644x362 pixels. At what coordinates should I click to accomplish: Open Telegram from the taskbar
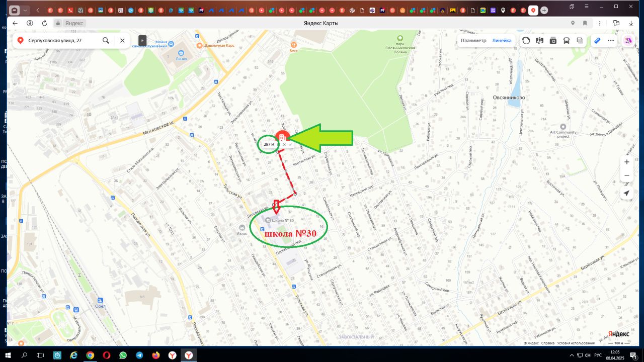click(x=139, y=355)
